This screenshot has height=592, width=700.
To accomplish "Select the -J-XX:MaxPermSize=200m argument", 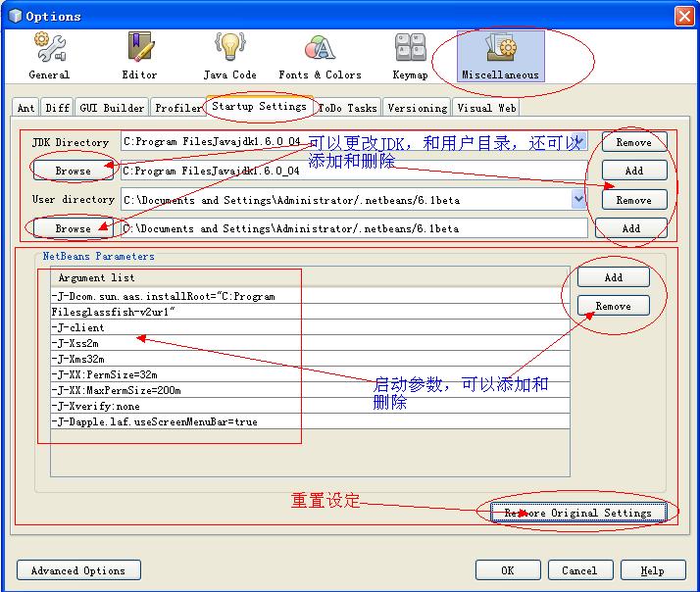I will click(x=310, y=390).
